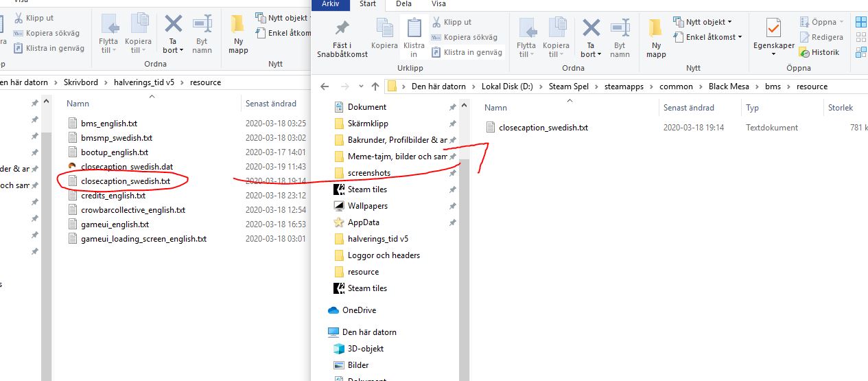Viewport: 868px width, 381px height.
Task: Select OneDrive in navigation pane
Action: pyautogui.click(x=359, y=310)
